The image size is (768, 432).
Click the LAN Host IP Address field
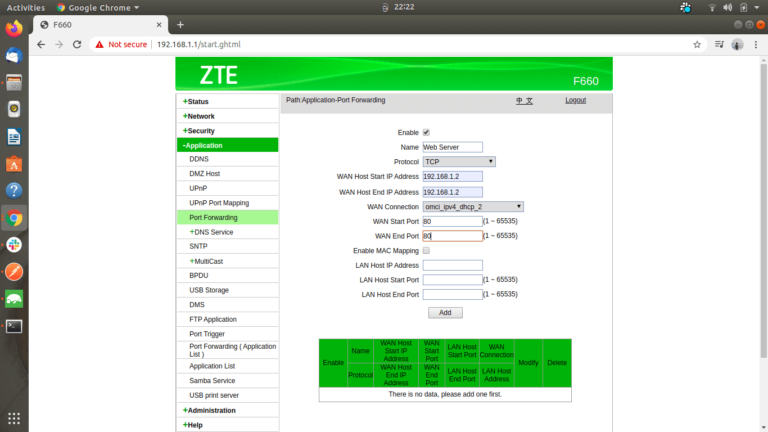pyautogui.click(x=452, y=265)
